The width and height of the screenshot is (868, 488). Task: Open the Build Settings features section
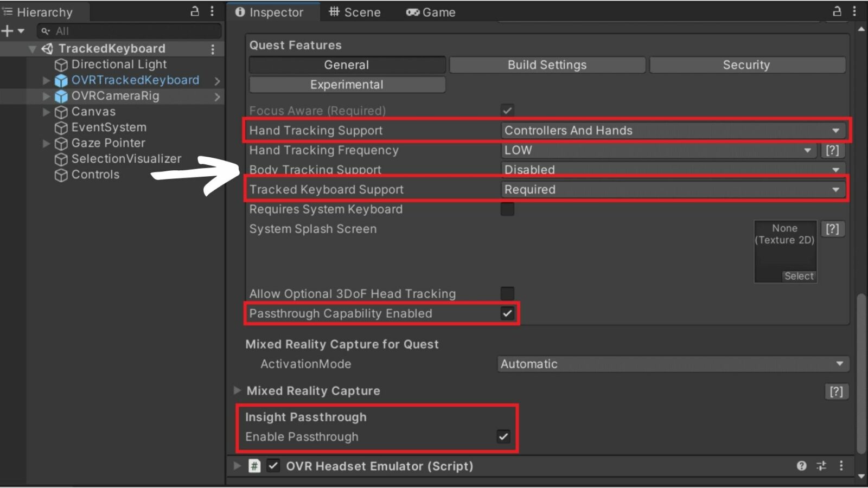pos(547,65)
